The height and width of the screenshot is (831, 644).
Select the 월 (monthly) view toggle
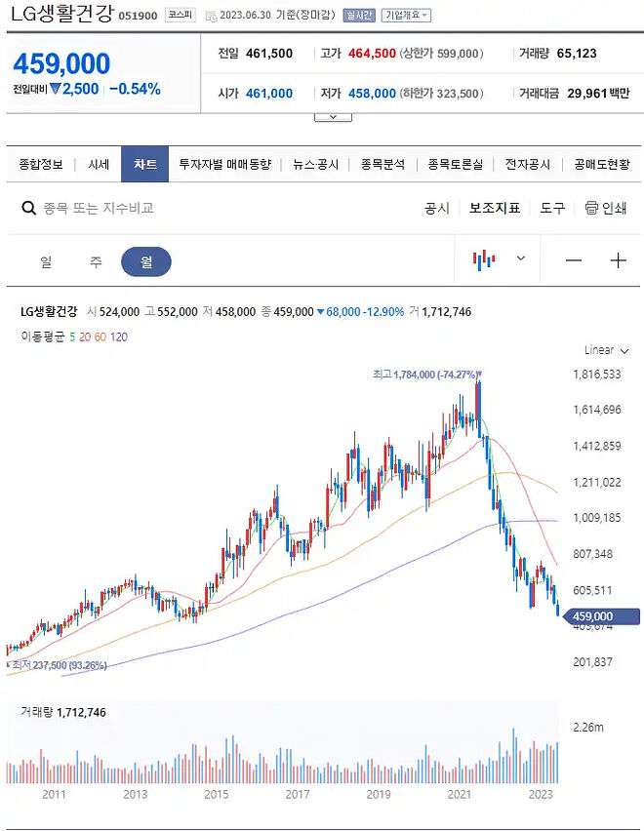(x=145, y=260)
